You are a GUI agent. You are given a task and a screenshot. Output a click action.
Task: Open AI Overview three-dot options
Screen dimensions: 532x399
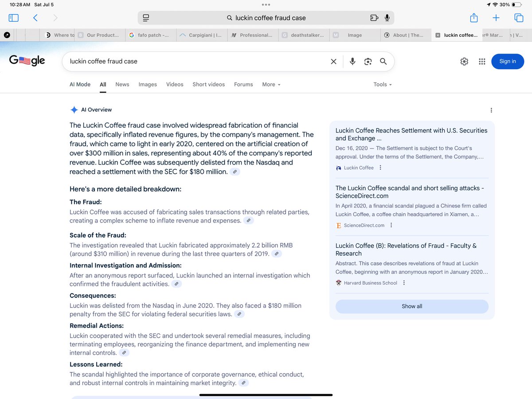click(x=491, y=110)
